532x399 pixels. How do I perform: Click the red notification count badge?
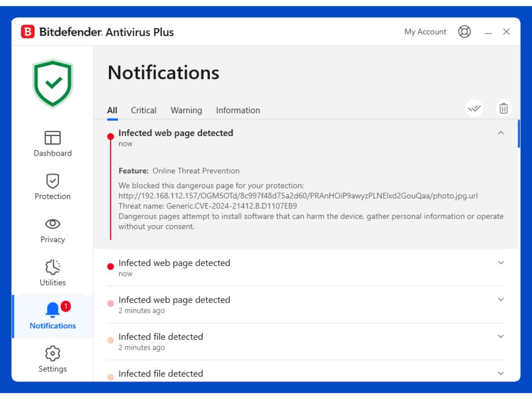pyautogui.click(x=66, y=306)
